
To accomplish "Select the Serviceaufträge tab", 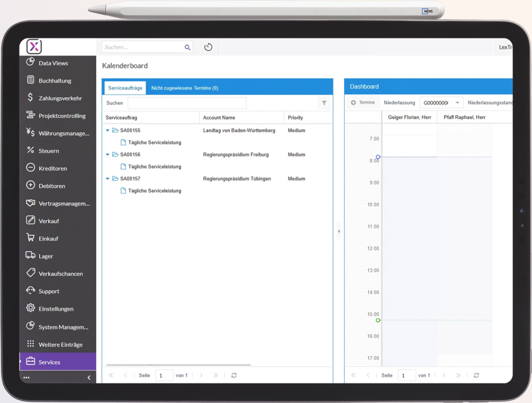I will pos(125,88).
